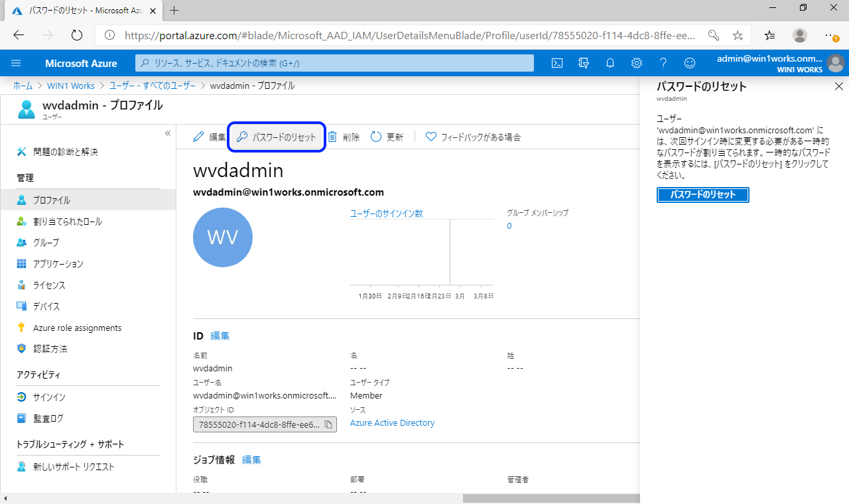Click the Member user type value
This screenshot has height=504, width=849.
click(366, 396)
